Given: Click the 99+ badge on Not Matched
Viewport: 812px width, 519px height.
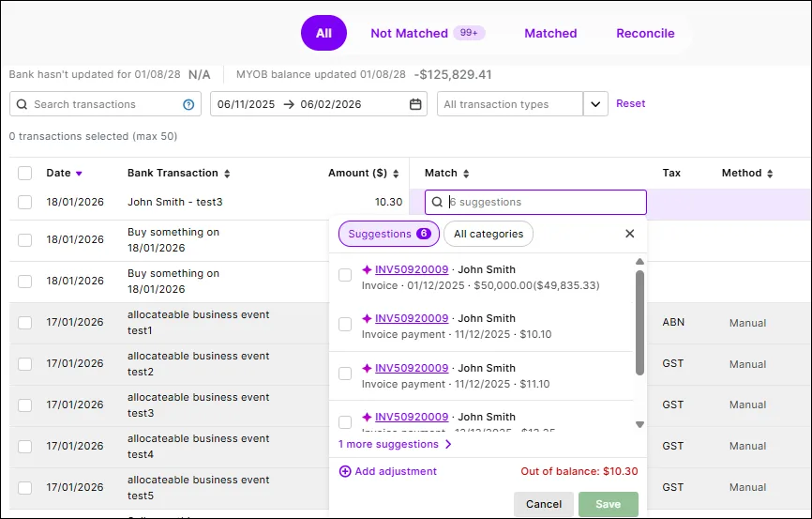Looking at the screenshot, I should point(469,33).
